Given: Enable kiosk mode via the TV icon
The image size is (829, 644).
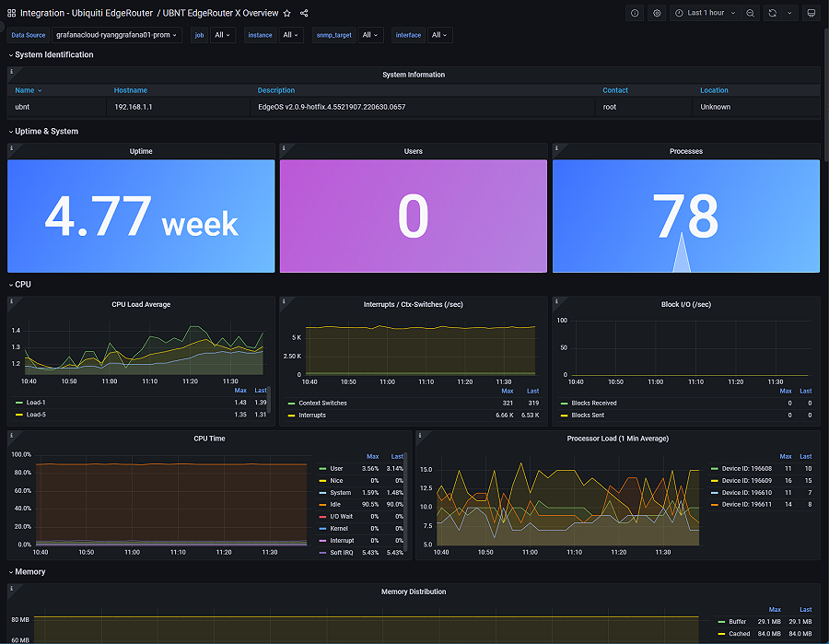Looking at the screenshot, I should (x=811, y=13).
